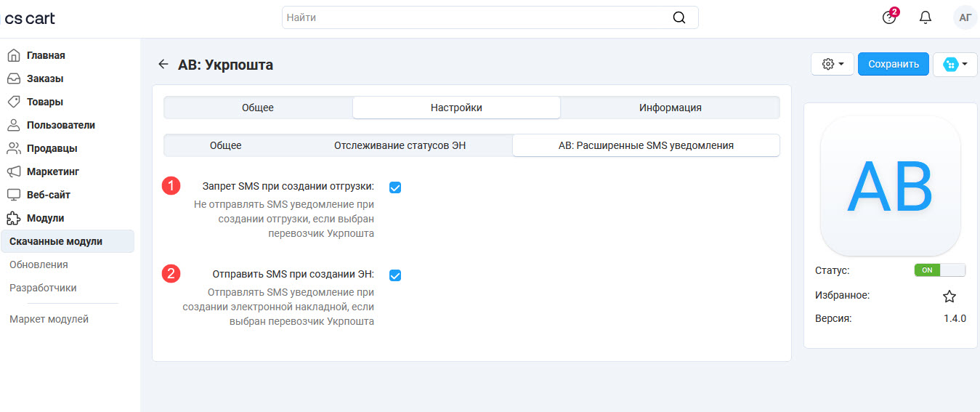Open Заказы in the sidebar
Image resolution: width=980 pixels, height=412 pixels.
click(x=45, y=78)
